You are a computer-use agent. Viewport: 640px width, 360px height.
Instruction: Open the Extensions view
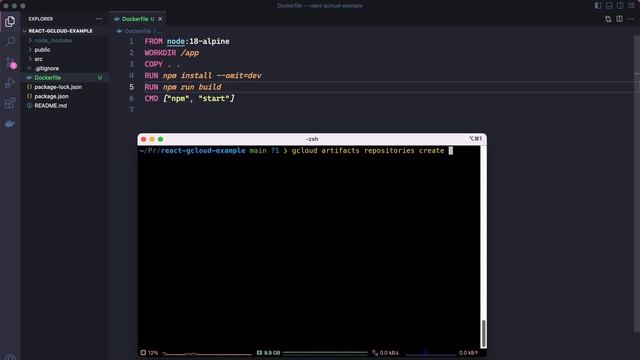click(10, 103)
